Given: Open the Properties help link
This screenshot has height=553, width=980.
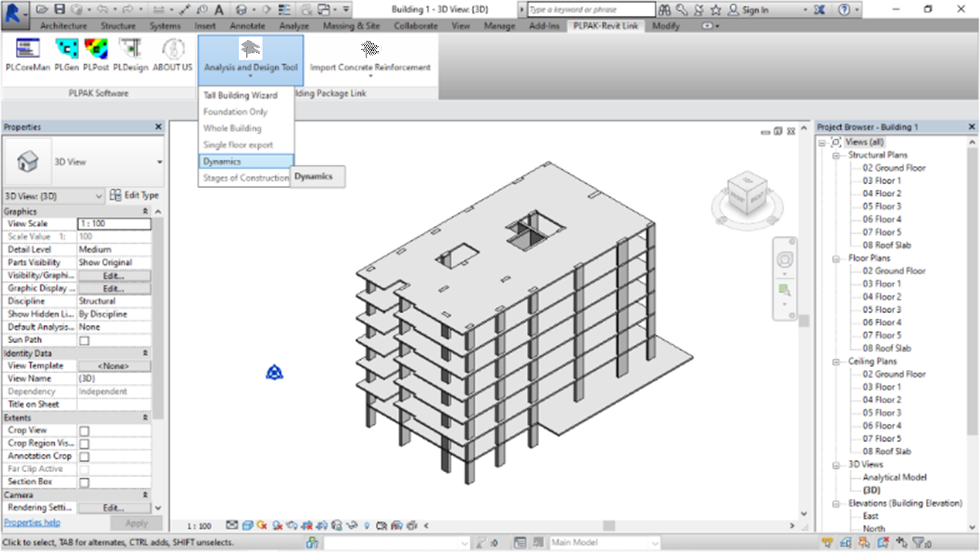Looking at the screenshot, I should click(32, 523).
